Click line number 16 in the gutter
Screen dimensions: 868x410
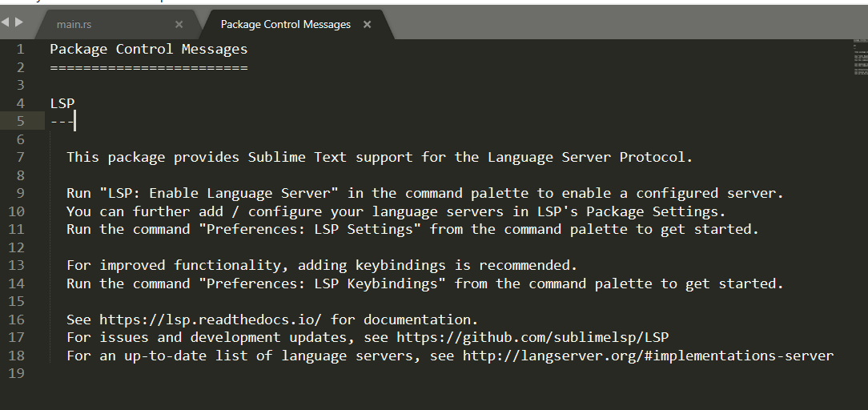(17, 320)
